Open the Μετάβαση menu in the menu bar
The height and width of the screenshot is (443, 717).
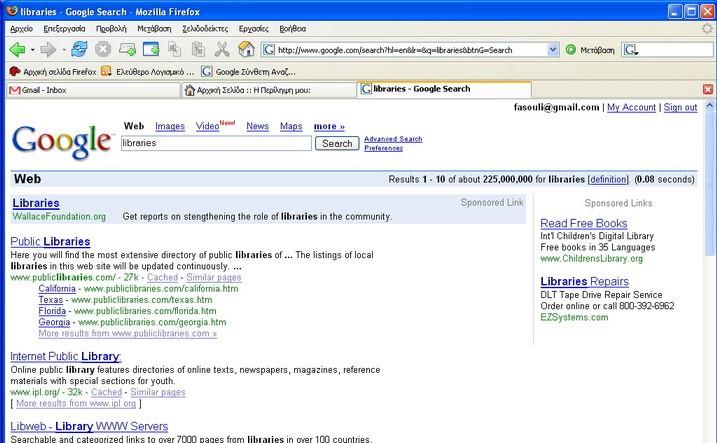click(154, 28)
